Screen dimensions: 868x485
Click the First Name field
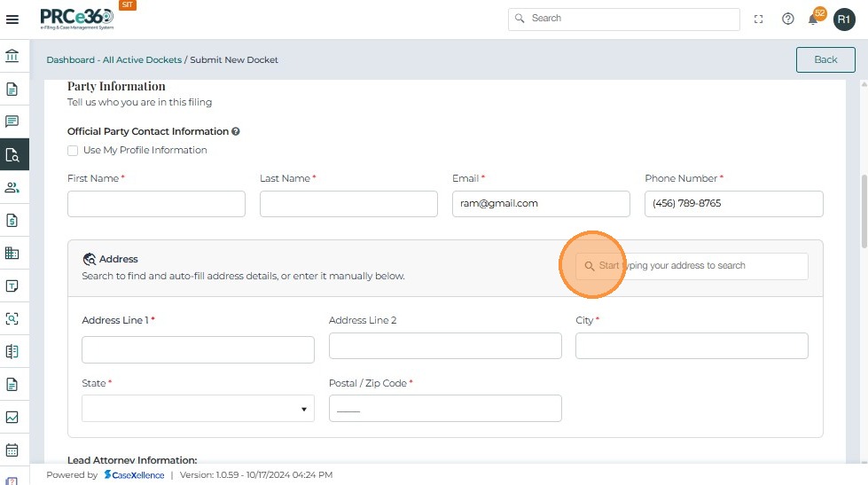click(156, 204)
